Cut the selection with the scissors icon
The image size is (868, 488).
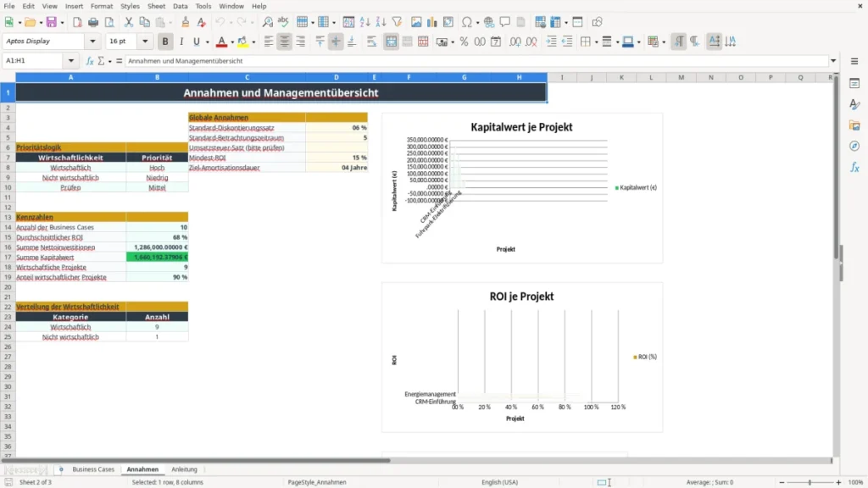click(129, 22)
